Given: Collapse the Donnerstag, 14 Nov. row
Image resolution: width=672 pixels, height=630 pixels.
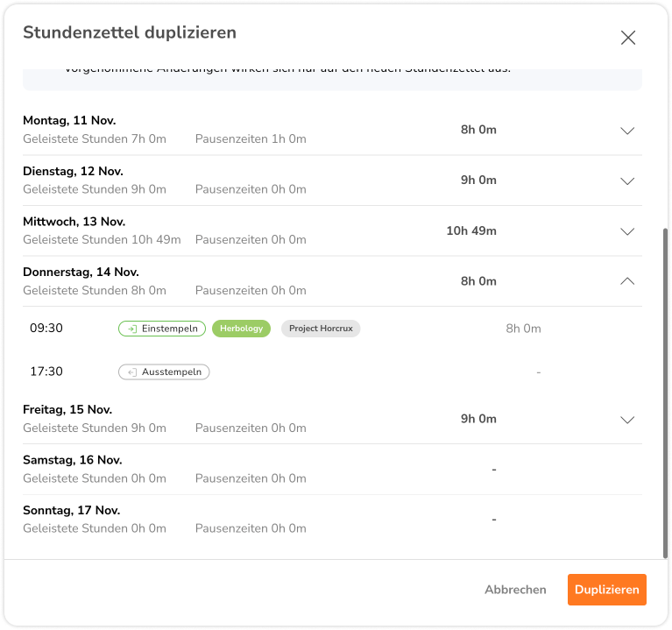Looking at the screenshot, I should tap(627, 281).
